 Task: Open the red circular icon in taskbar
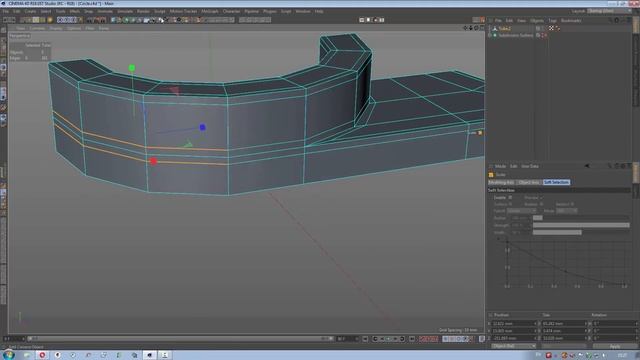point(42,355)
